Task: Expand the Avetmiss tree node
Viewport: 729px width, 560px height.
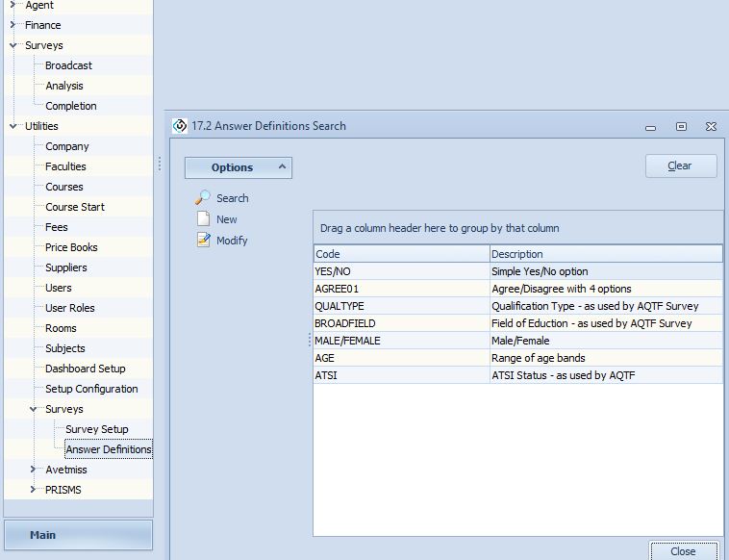Action: click(x=34, y=470)
